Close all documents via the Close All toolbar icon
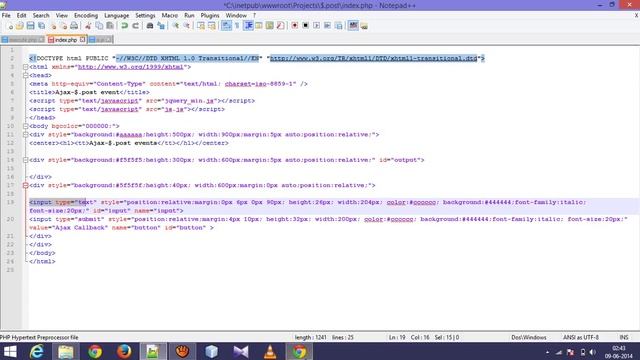This screenshot has height=360, width=640. click(63, 26)
